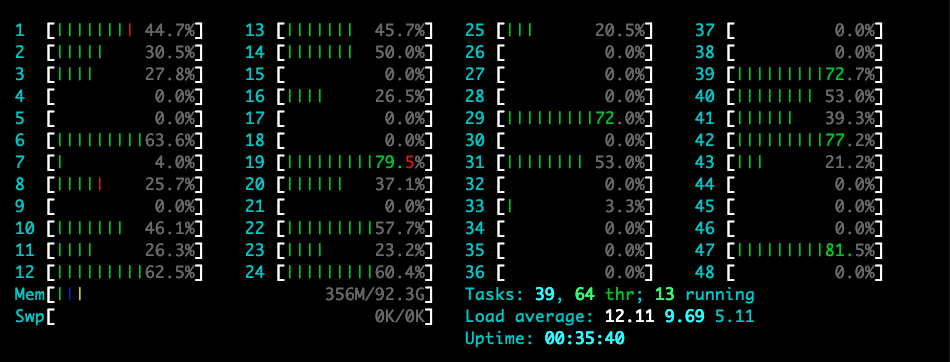Select the CPU 19 meter reading 79.5%
Screen dimensions: 950x362
pos(355,163)
